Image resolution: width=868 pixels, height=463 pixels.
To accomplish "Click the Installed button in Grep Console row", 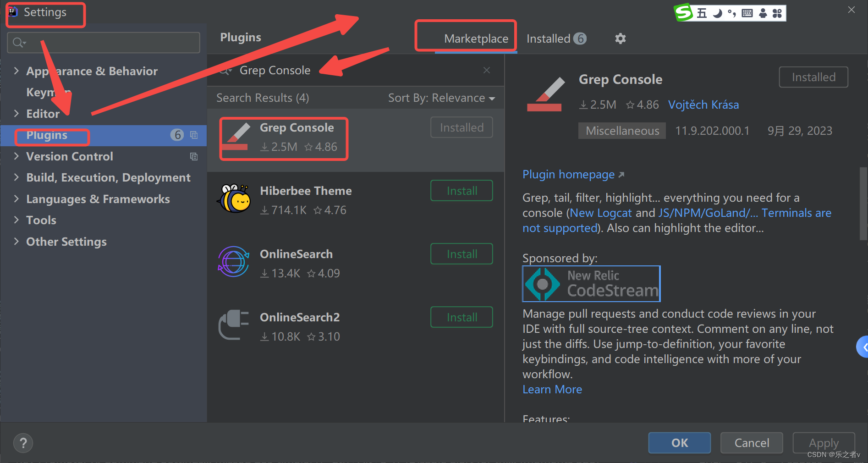I will coord(461,127).
